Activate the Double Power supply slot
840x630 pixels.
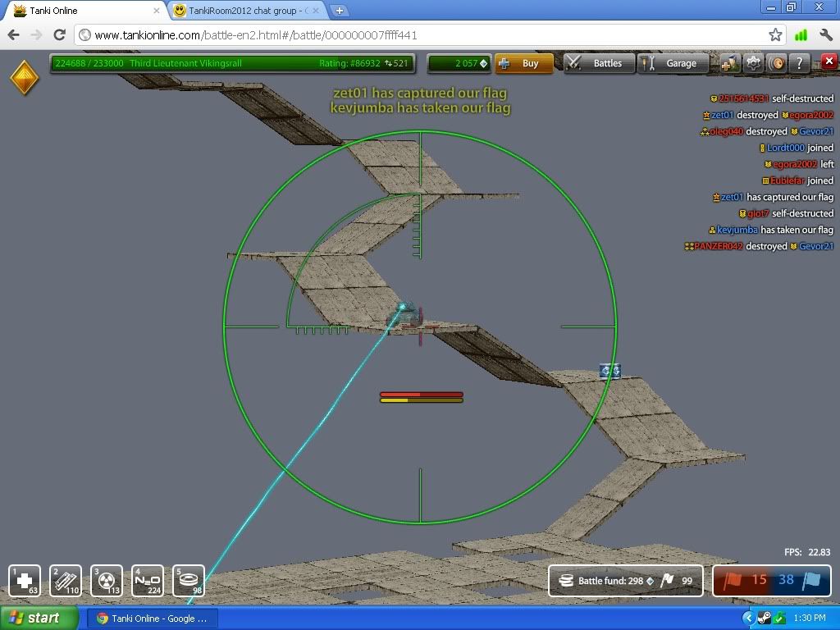(107, 581)
